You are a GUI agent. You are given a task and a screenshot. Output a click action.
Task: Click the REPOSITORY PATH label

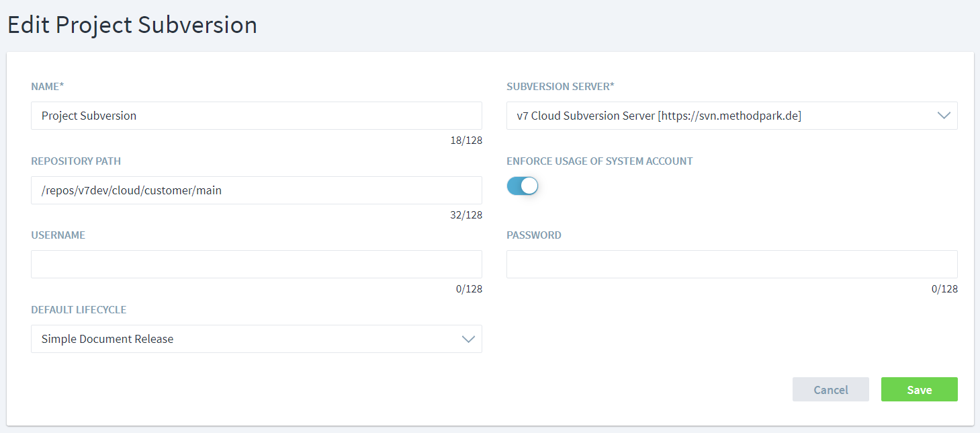tap(76, 161)
